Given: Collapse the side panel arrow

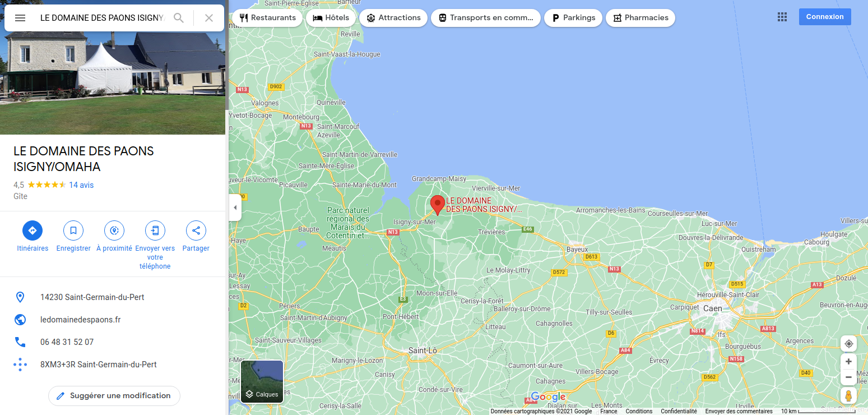Looking at the screenshot, I should tap(235, 208).
